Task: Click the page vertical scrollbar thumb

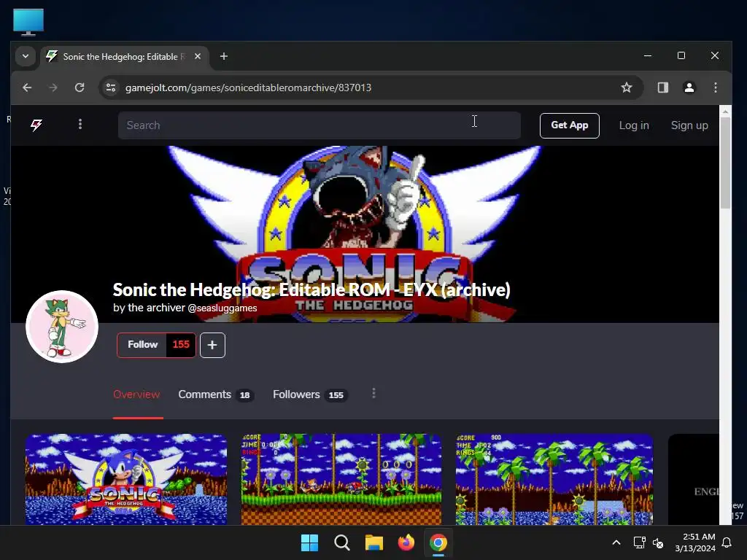Action: click(x=725, y=162)
